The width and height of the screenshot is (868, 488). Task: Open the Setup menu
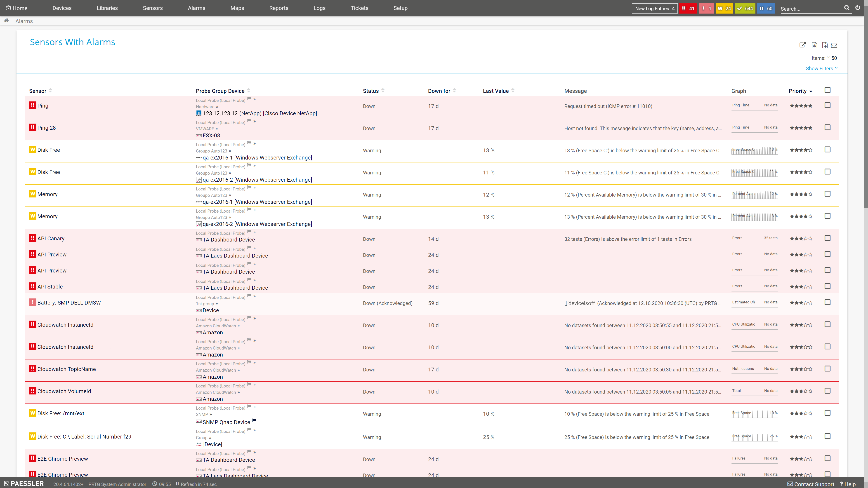400,8
